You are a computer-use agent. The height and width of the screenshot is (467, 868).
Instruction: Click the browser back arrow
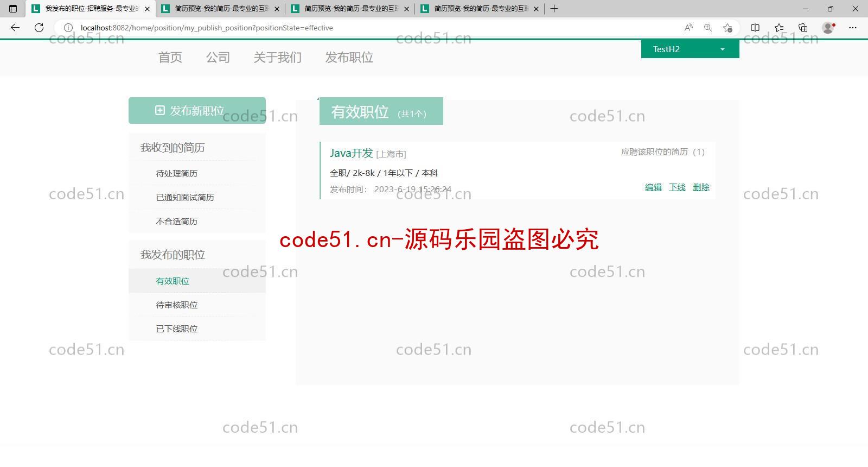15,28
